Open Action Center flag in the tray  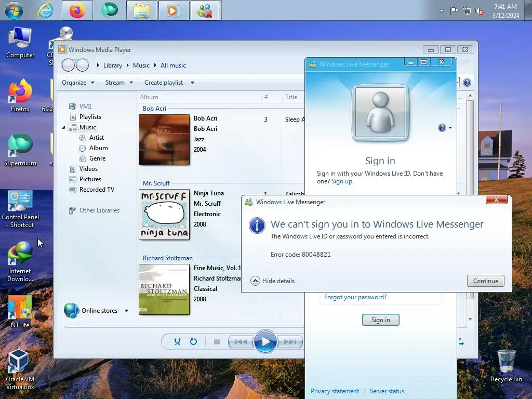click(x=454, y=11)
